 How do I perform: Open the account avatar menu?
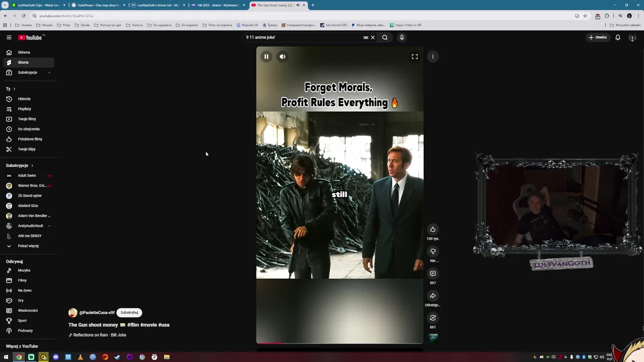632,37
